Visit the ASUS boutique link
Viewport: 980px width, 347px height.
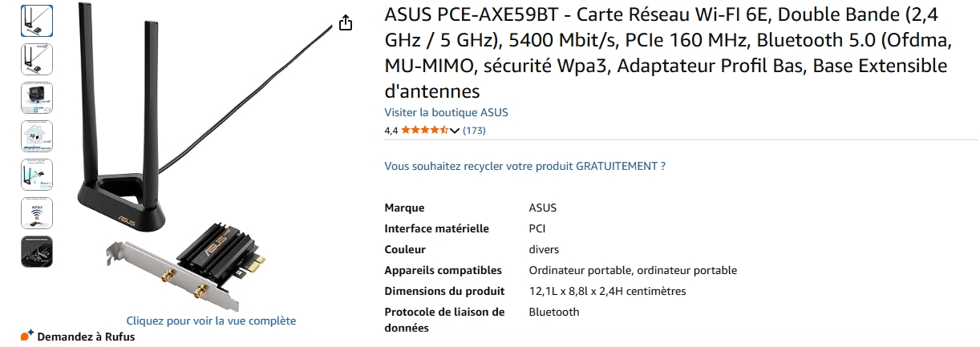pos(446,112)
